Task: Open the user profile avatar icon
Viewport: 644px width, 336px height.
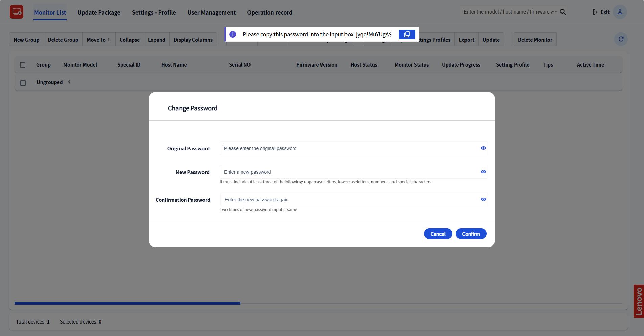Action: [x=620, y=12]
